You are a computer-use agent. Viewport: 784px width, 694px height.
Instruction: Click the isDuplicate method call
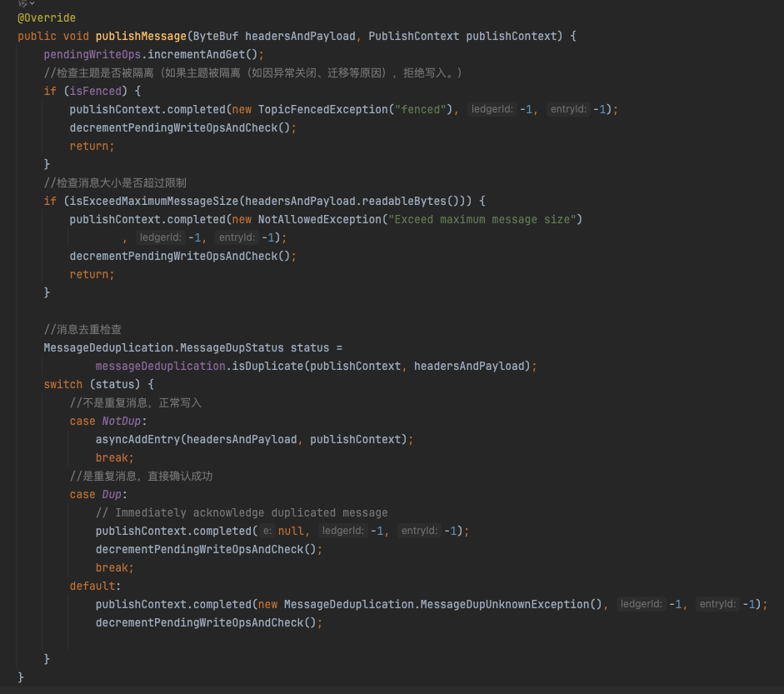click(x=267, y=366)
